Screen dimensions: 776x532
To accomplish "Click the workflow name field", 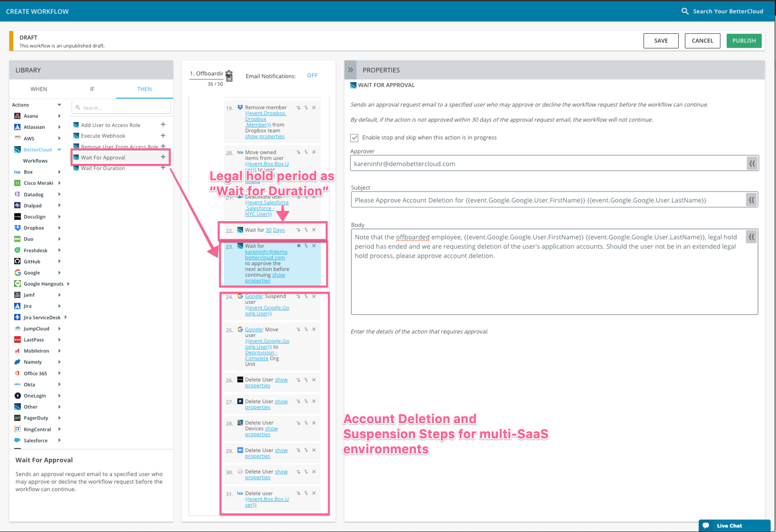I will [x=206, y=74].
